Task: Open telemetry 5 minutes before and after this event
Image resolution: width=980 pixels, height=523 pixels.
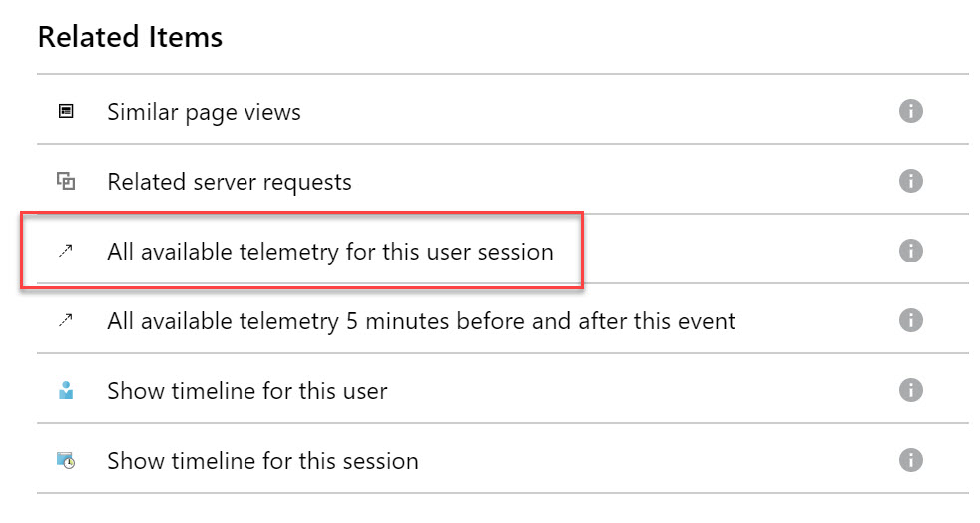Action: 420,321
